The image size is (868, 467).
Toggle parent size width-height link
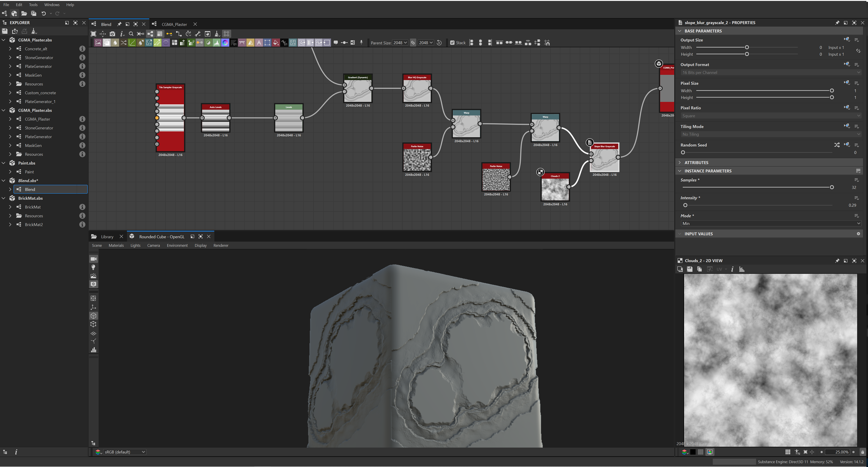(x=413, y=43)
